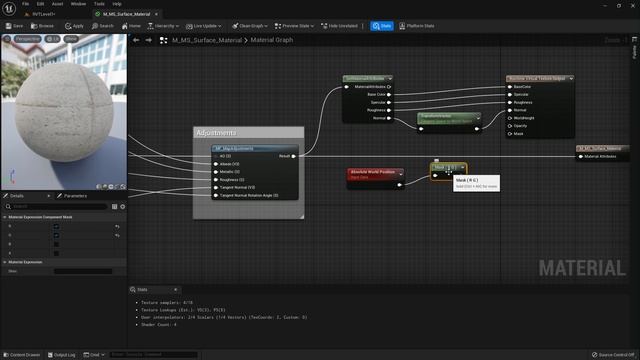Expand the Runtime Virtual Texture Output node chevron
640x360 pixels.
[571, 78]
